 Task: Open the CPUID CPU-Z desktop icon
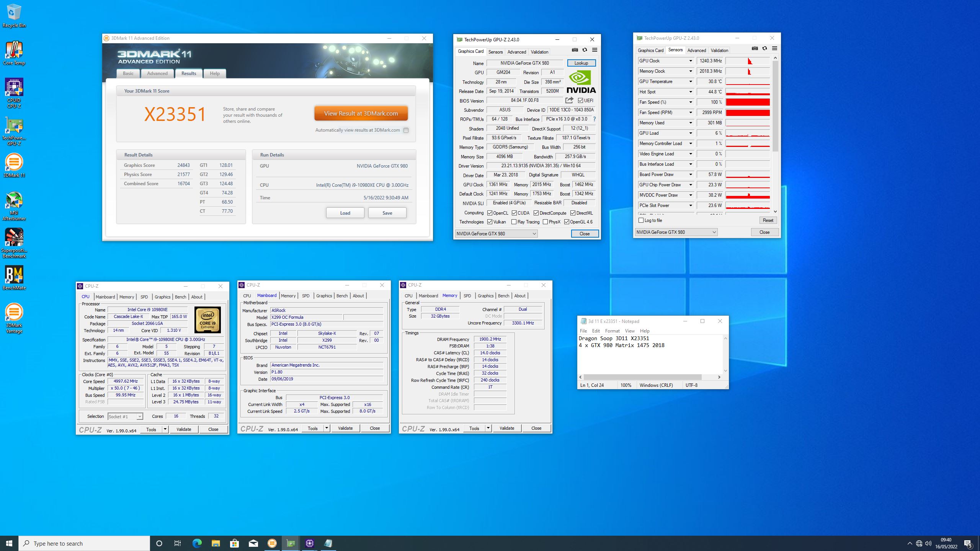(x=14, y=93)
